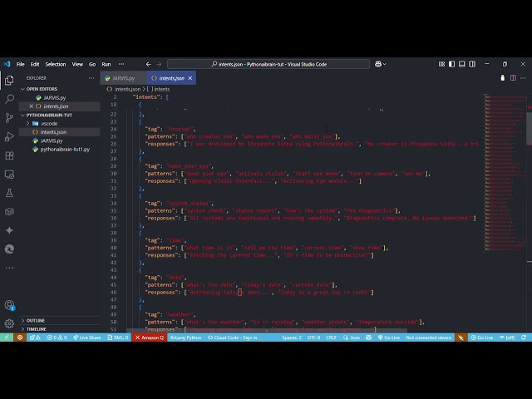Show additional activity bar views ellipsis
The width and height of the screenshot is (532, 399).
[x=9, y=268]
